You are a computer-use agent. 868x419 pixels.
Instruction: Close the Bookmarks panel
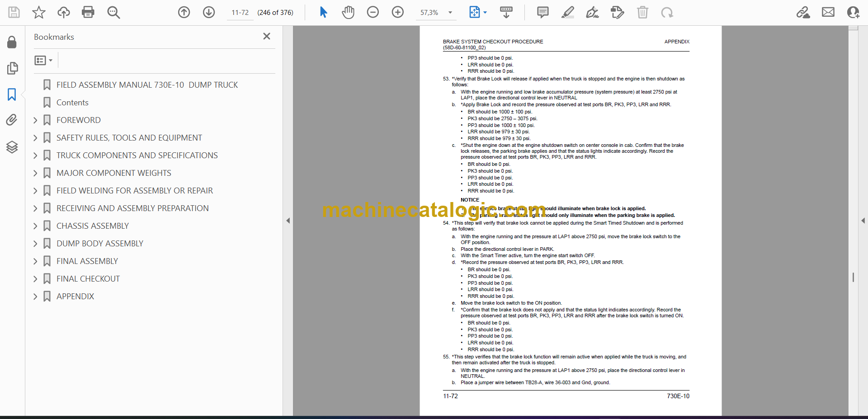(267, 36)
